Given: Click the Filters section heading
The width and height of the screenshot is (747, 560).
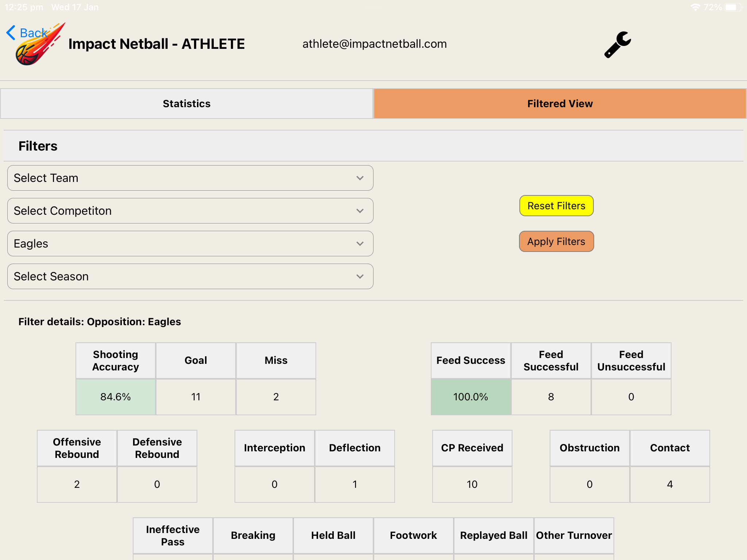Looking at the screenshot, I should click(38, 145).
